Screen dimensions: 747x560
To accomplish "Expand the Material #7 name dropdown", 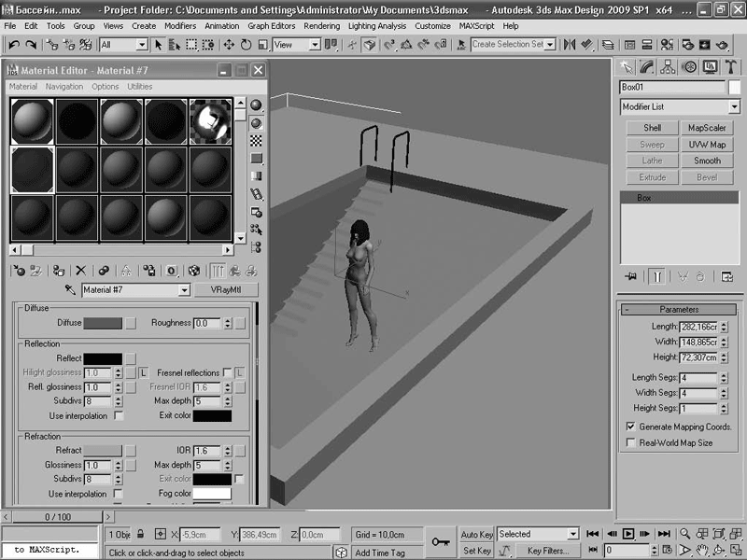I will click(183, 290).
